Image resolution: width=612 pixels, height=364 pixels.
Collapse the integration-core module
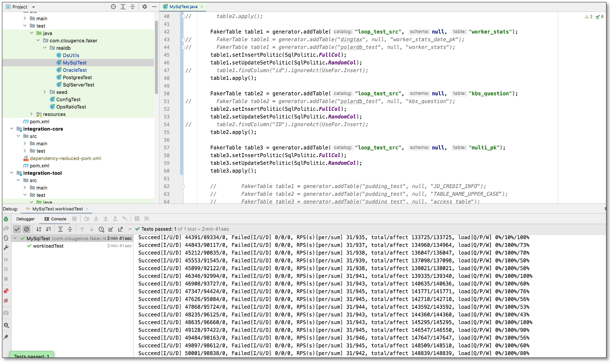point(11,129)
